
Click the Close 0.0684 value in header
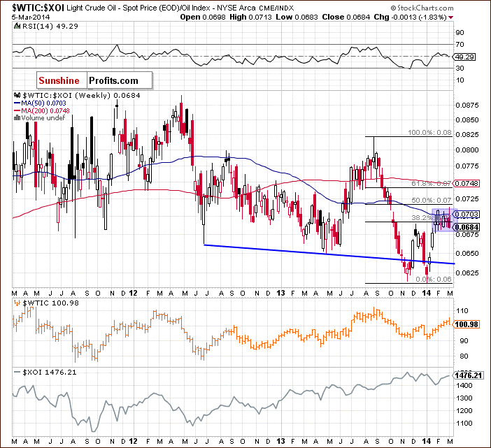[x=346, y=17]
